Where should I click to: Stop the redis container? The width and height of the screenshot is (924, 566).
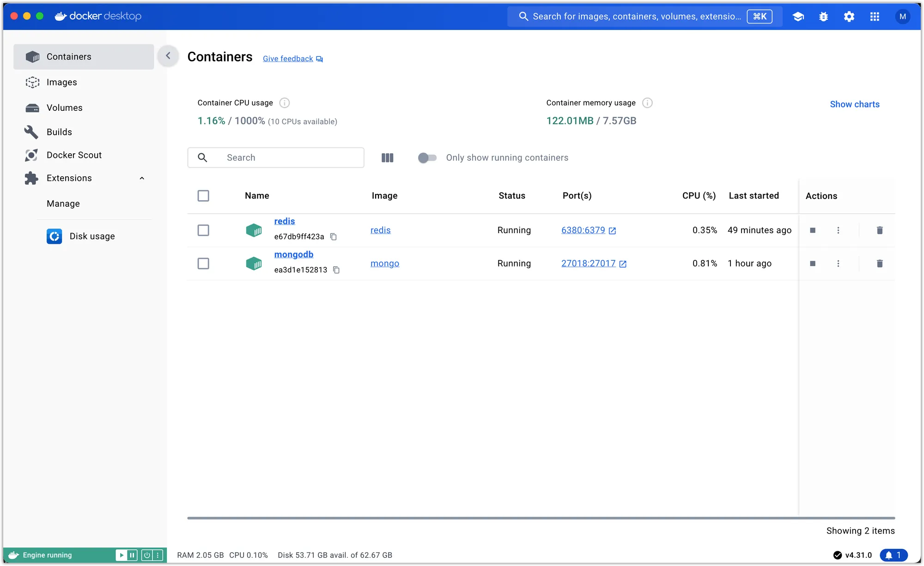pyautogui.click(x=813, y=230)
